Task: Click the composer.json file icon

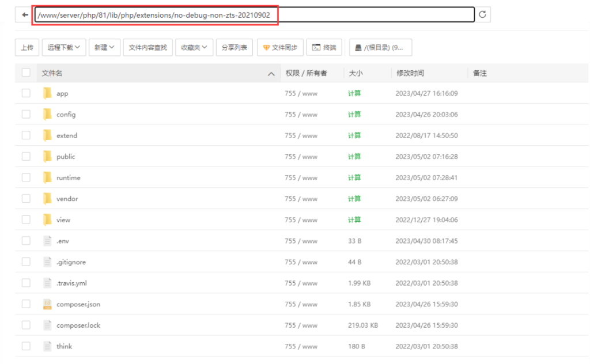Action: click(47, 304)
